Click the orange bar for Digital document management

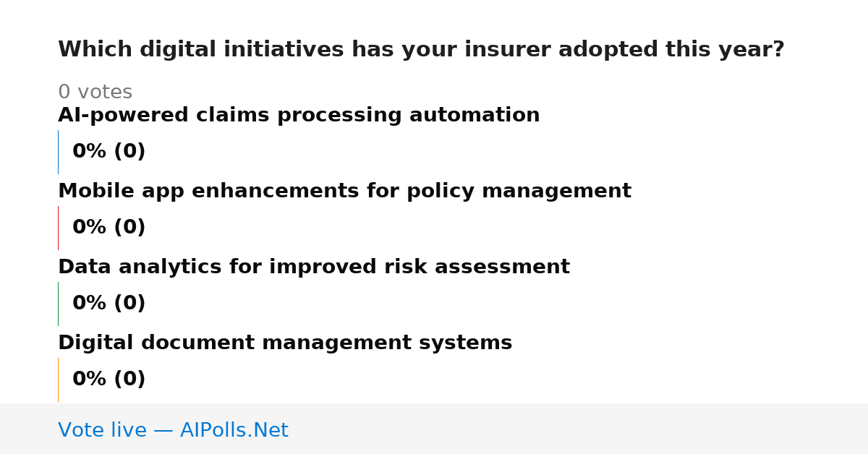tap(58, 380)
